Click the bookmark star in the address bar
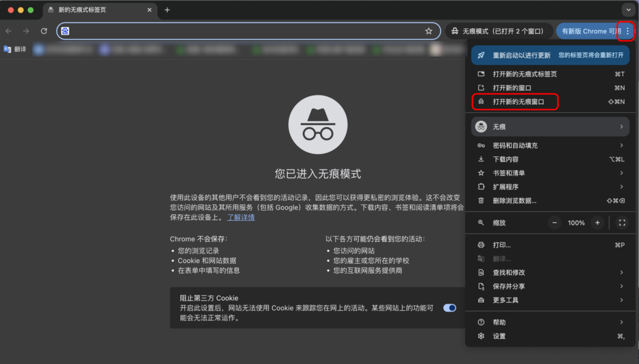The image size is (639, 364). [428, 31]
